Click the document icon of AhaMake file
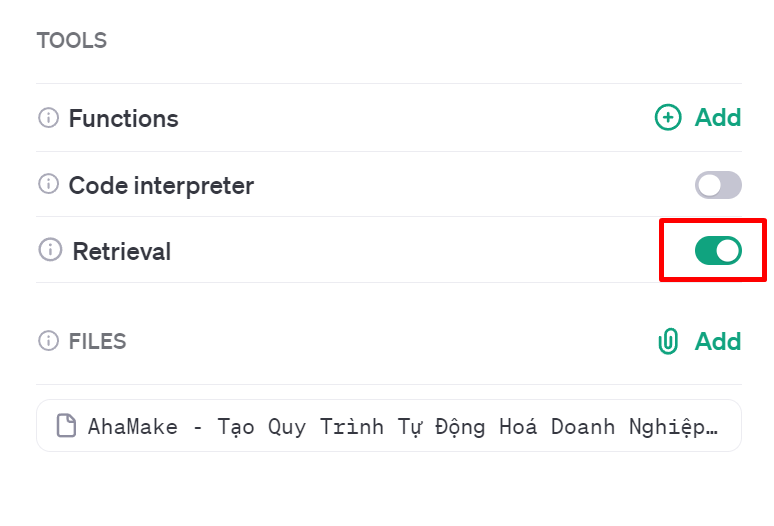Image resolution: width=774 pixels, height=526 pixels. 66,426
